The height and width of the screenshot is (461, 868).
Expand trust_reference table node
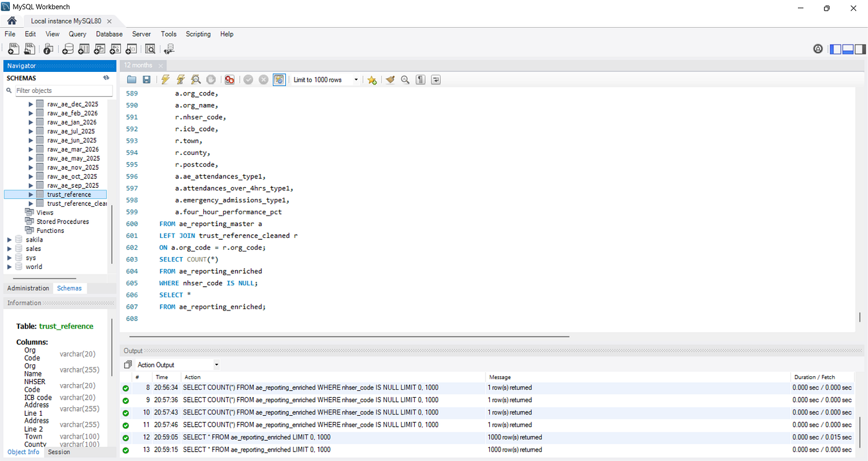pyautogui.click(x=31, y=195)
